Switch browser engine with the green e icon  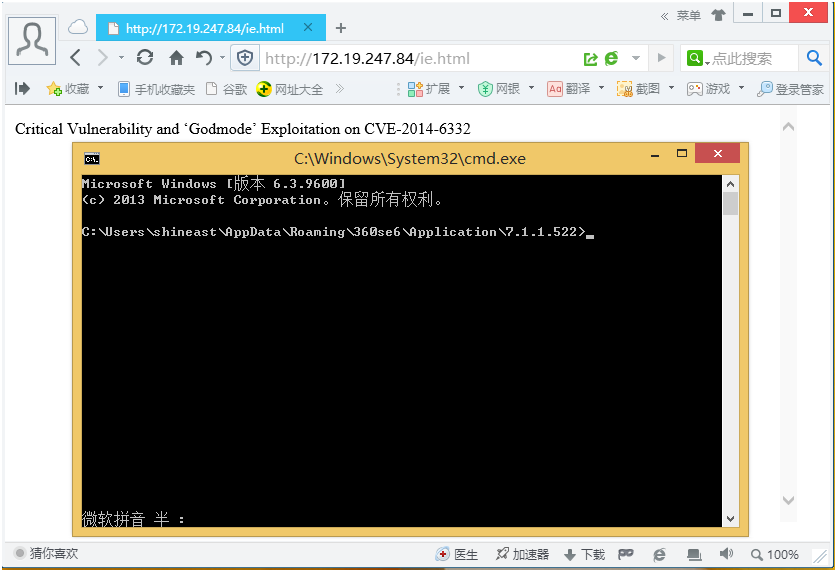(x=611, y=58)
